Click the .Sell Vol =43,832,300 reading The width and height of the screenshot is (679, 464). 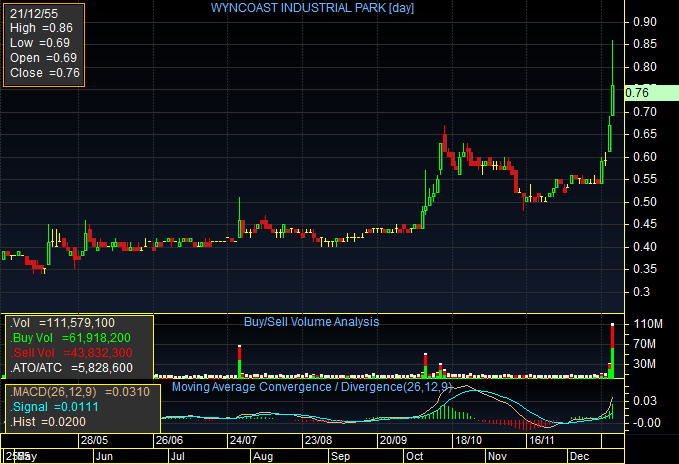pos(71,353)
